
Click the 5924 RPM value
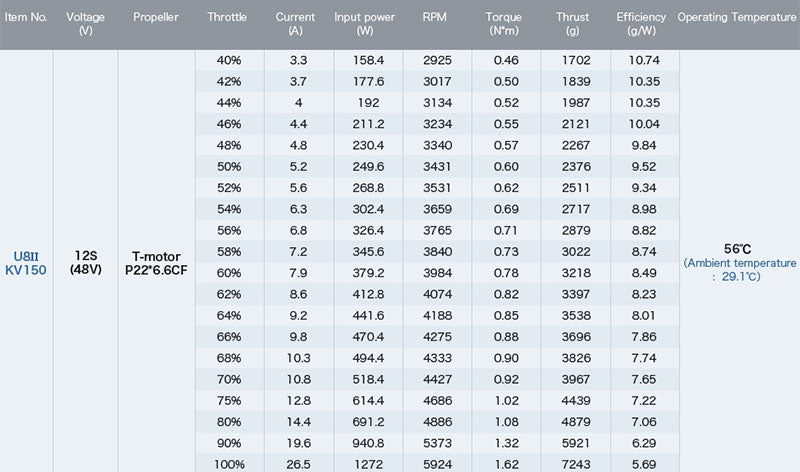(x=437, y=463)
